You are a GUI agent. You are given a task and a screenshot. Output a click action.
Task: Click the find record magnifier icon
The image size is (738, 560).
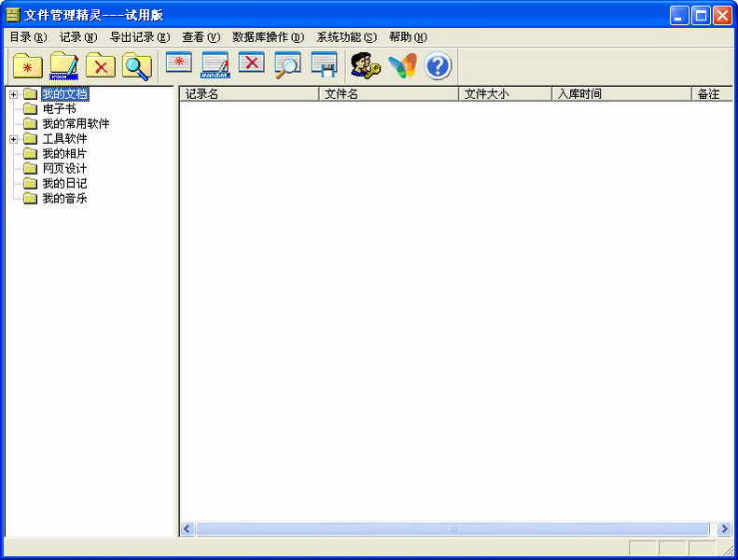click(x=287, y=65)
